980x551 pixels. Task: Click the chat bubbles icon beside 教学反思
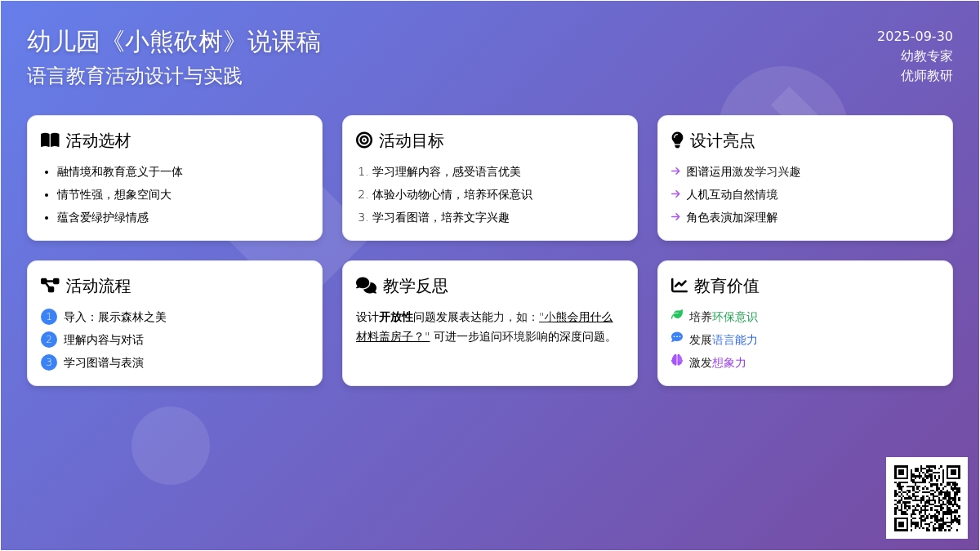pyautogui.click(x=366, y=286)
